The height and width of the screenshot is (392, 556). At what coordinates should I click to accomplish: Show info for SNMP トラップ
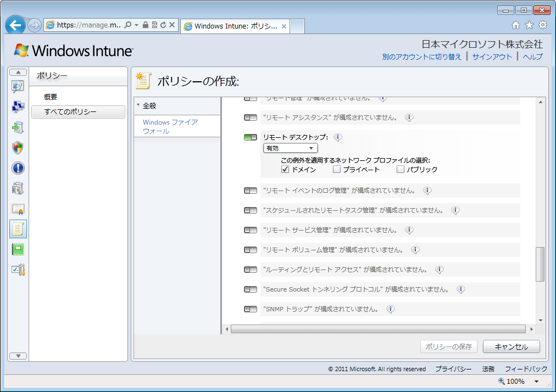click(x=391, y=310)
